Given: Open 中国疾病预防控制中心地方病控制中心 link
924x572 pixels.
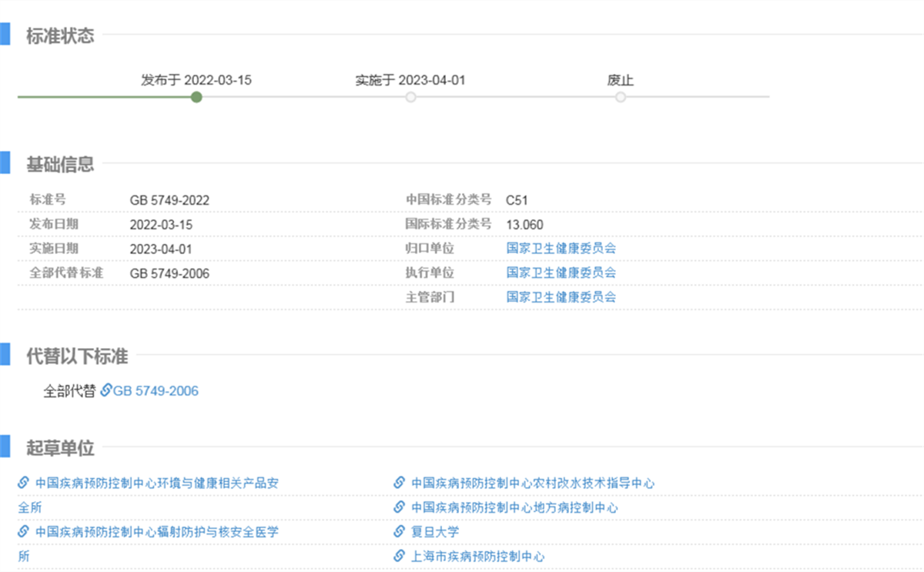Looking at the screenshot, I should tap(514, 507).
